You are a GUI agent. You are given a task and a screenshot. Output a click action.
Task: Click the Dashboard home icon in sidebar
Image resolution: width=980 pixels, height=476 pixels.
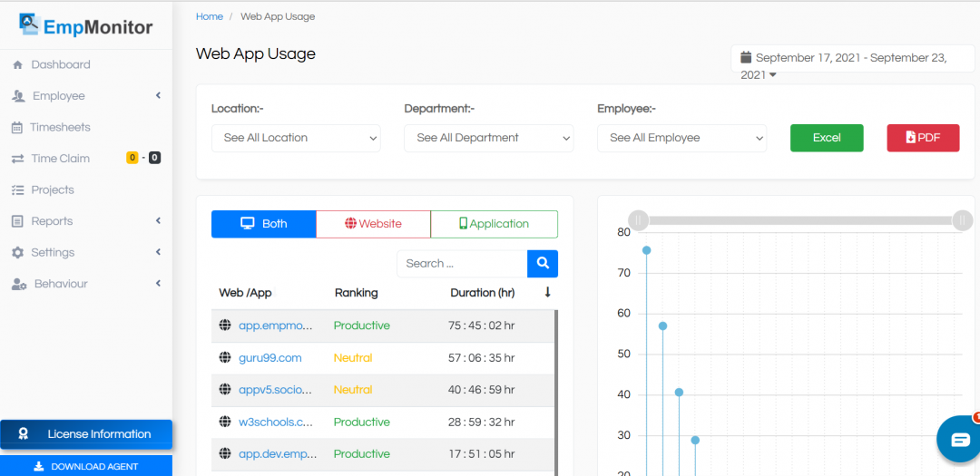(17, 65)
